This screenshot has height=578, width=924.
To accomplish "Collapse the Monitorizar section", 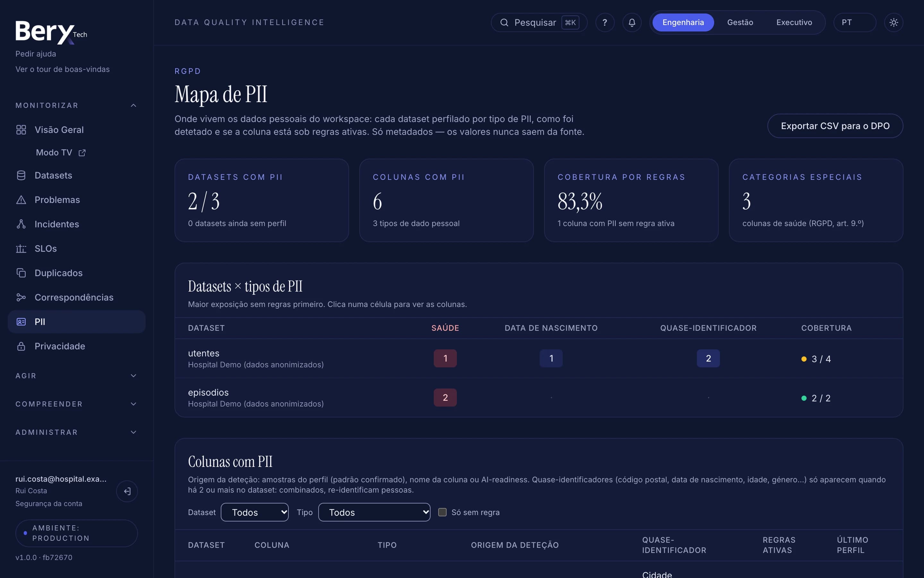I will [x=76, y=106].
